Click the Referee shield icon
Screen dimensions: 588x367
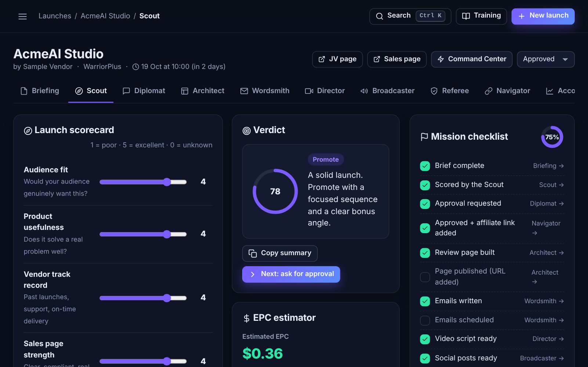coord(434,91)
